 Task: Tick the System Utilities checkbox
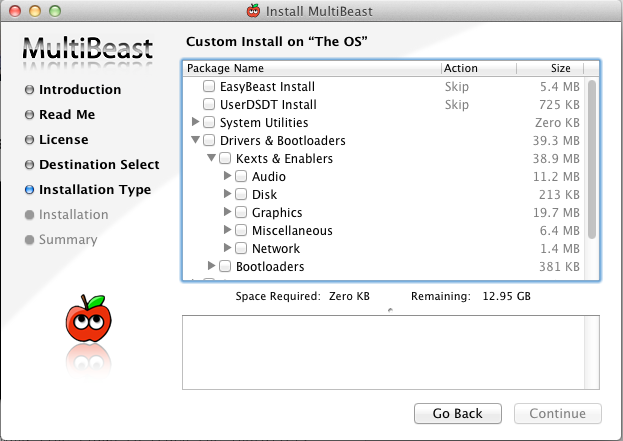(x=209, y=122)
